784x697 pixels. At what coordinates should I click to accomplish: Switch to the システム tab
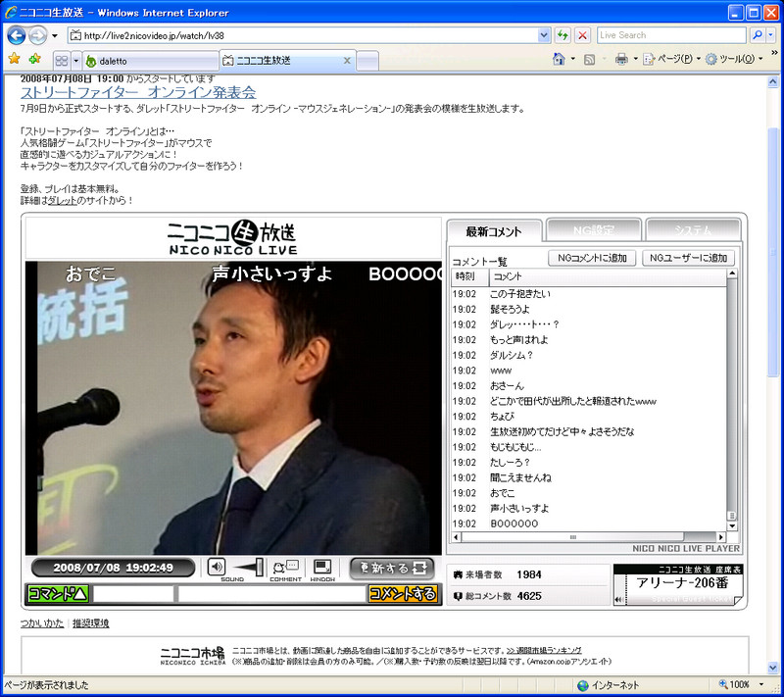(x=693, y=228)
